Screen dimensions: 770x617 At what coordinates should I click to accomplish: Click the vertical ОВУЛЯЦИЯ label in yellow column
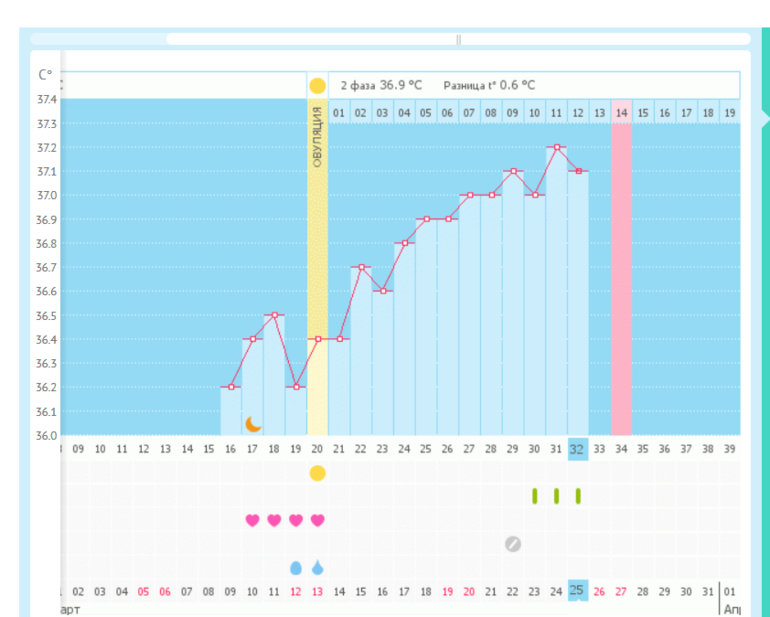(317, 136)
